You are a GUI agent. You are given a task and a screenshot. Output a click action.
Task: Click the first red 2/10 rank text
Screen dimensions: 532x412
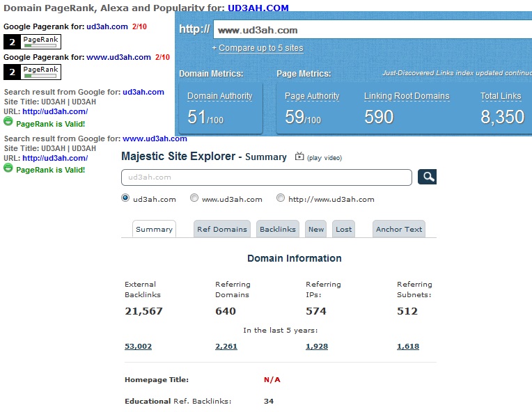[139, 26]
